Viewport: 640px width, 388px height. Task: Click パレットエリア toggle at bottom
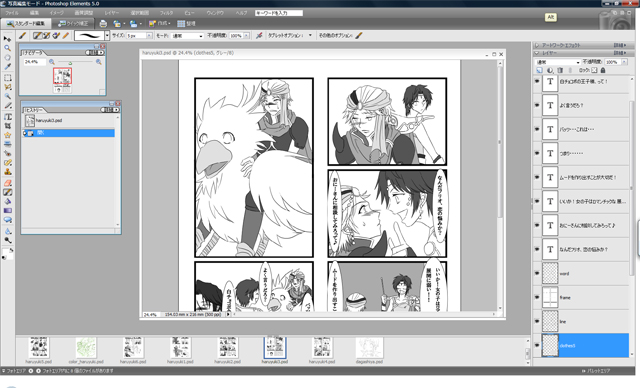point(596,371)
